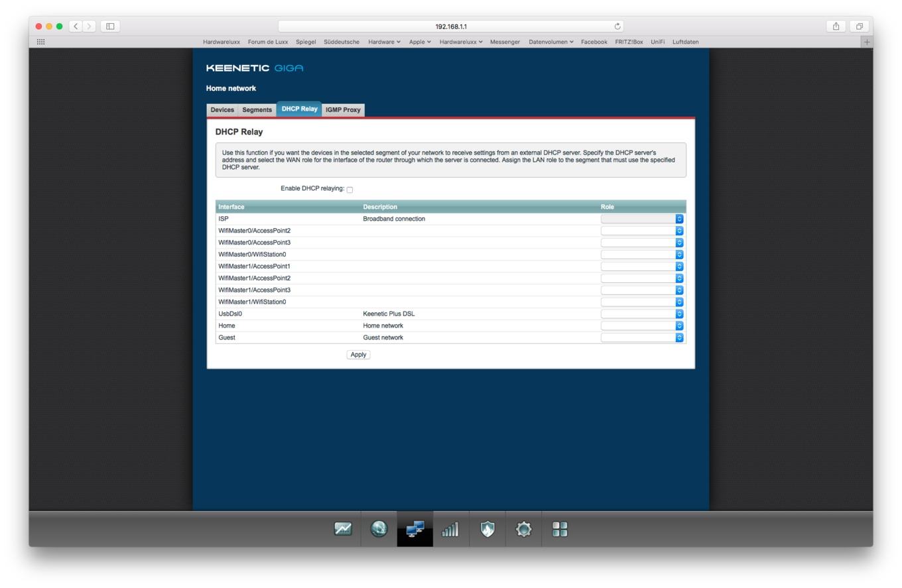Click the address bar showing 192.168.1.1
Viewport: 902px width, 588px height.
click(x=451, y=27)
